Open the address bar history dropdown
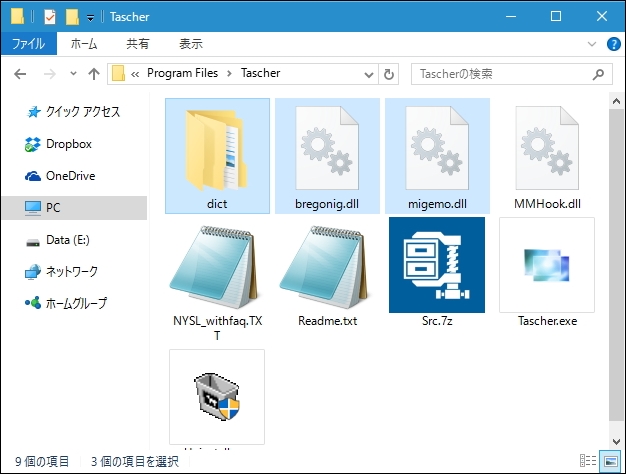 [x=369, y=74]
